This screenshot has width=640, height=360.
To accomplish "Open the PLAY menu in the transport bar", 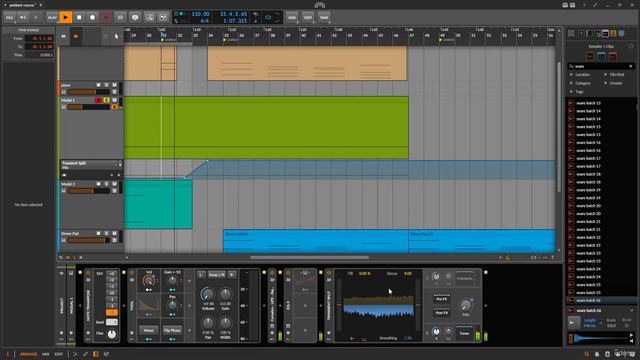I will click(x=52, y=18).
